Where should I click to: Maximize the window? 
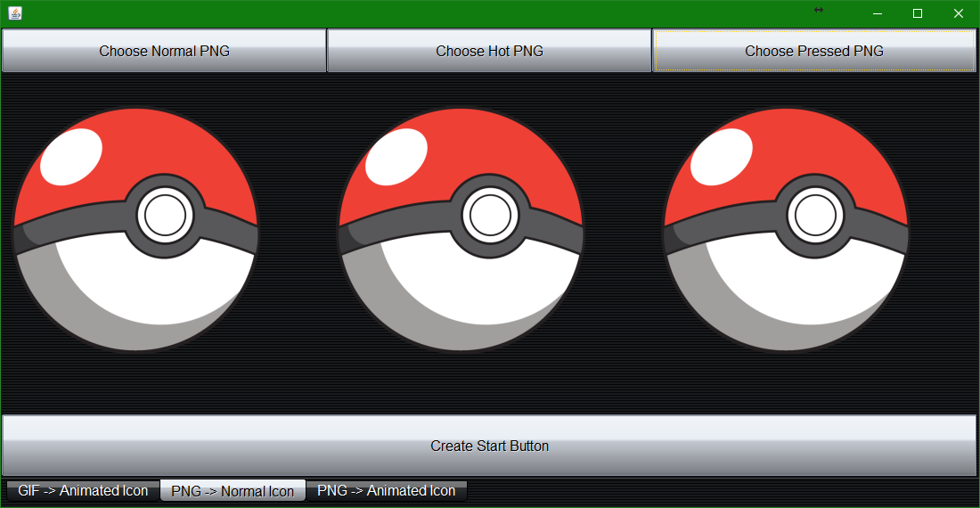[x=918, y=13]
